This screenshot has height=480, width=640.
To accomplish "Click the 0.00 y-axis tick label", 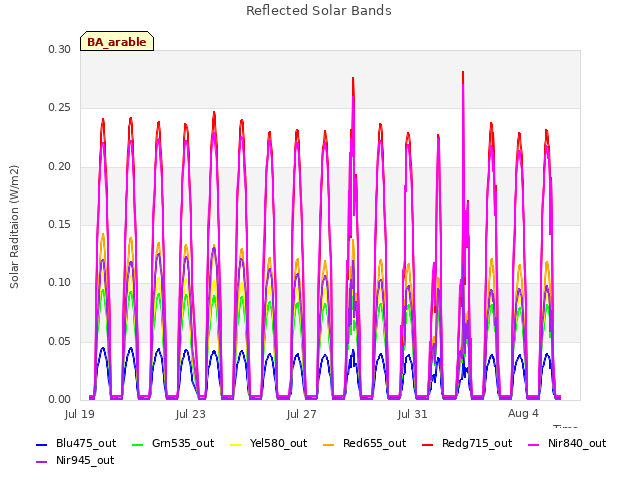I will point(60,399).
